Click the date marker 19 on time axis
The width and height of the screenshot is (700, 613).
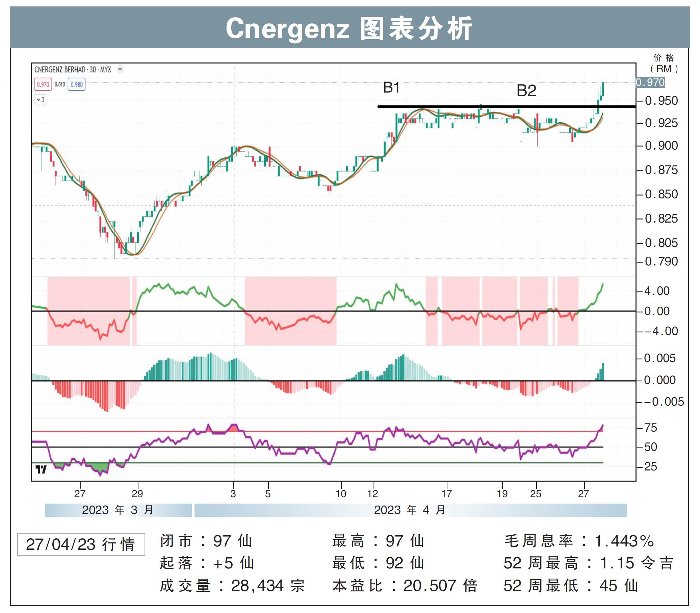(502, 494)
